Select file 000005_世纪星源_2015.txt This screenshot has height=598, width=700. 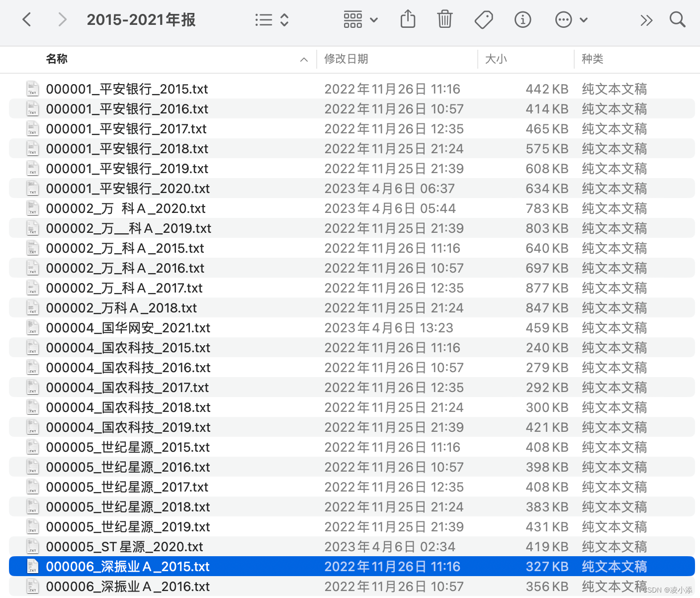pyautogui.click(x=352, y=447)
